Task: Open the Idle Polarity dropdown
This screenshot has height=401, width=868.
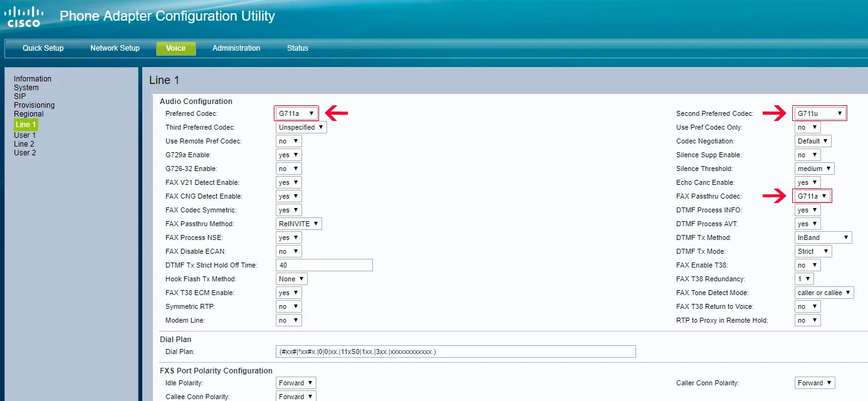Action: pyautogui.click(x=296, y=383)
